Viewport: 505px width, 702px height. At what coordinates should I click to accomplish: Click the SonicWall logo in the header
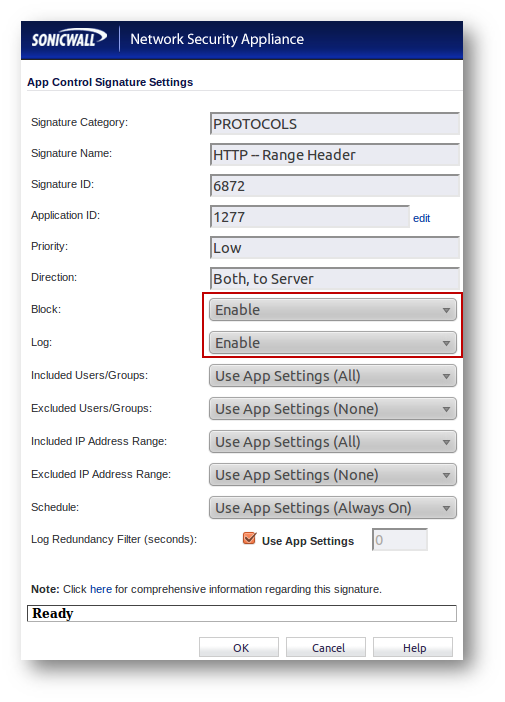coord(69,39)
